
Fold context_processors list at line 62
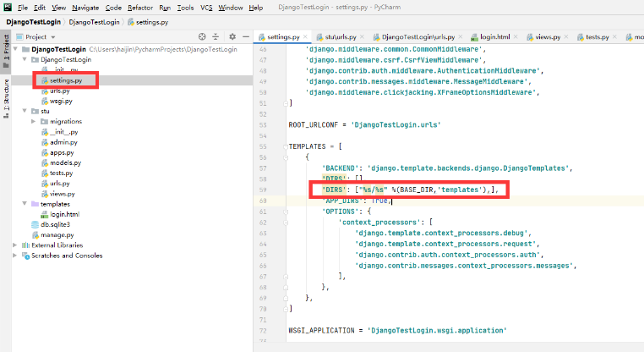click(x=286, y=223)
